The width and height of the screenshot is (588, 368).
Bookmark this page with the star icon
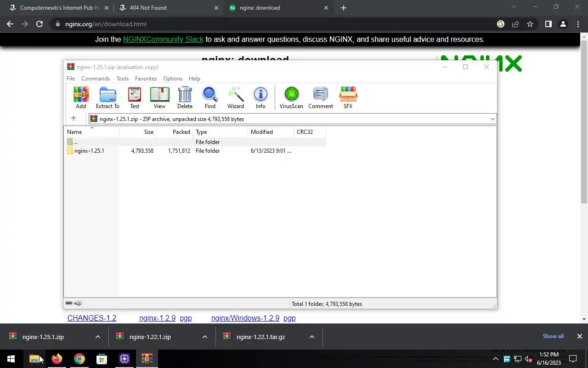pos(530,24)
